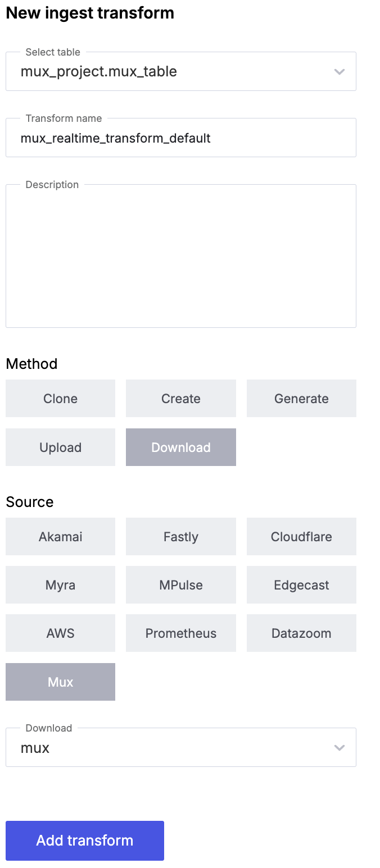The image size is (380, 868).
Task: Pick the Generate method
Action: [x=301, y=398]
